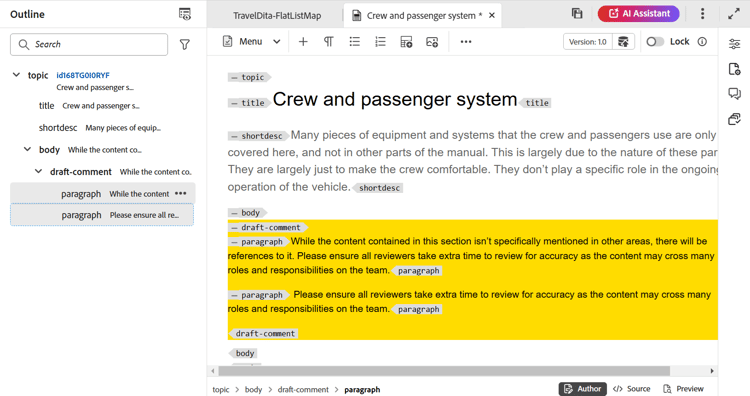Insert a bulleted list

(x=354, y=42)
